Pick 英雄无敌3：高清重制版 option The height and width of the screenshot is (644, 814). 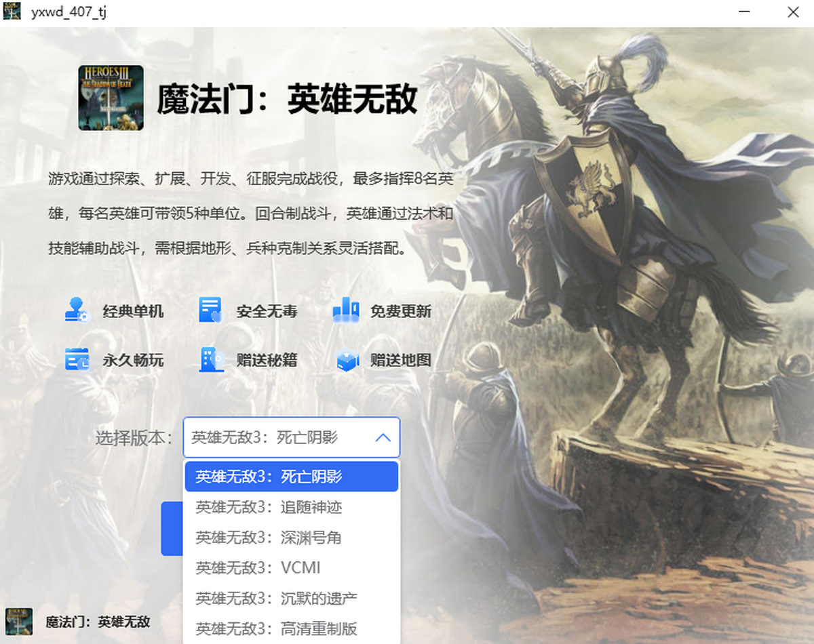tap(292, 628)
